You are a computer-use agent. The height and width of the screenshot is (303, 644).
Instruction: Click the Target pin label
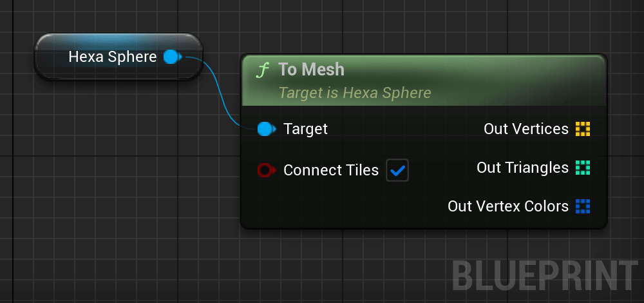pos(305,129)
